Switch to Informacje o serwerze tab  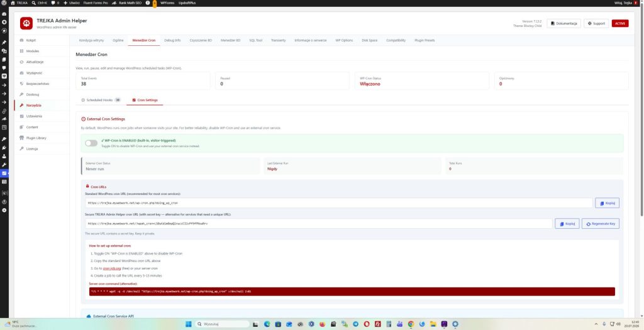tap(310, 40)
